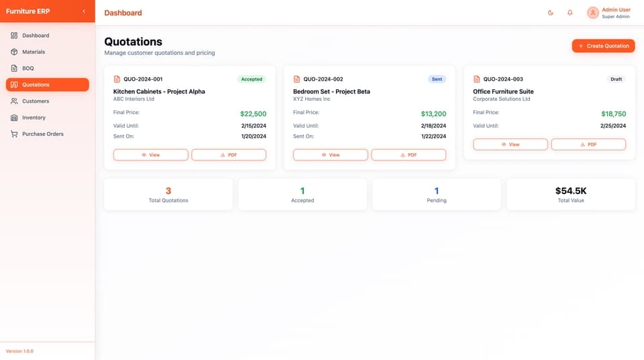Click the ABC Interiors Ltd customer name
Screen dimensions: 644x360
[x=133, y=99]
